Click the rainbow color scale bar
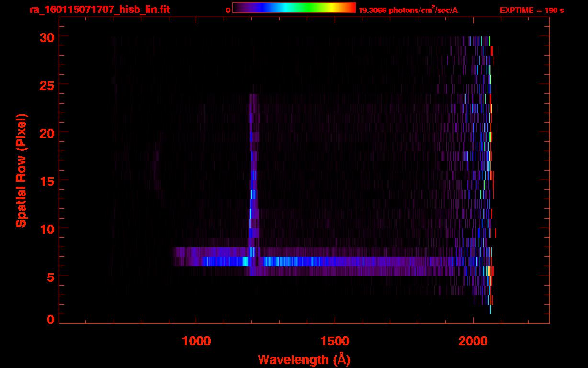588x368 pixels. pos(294,8)
